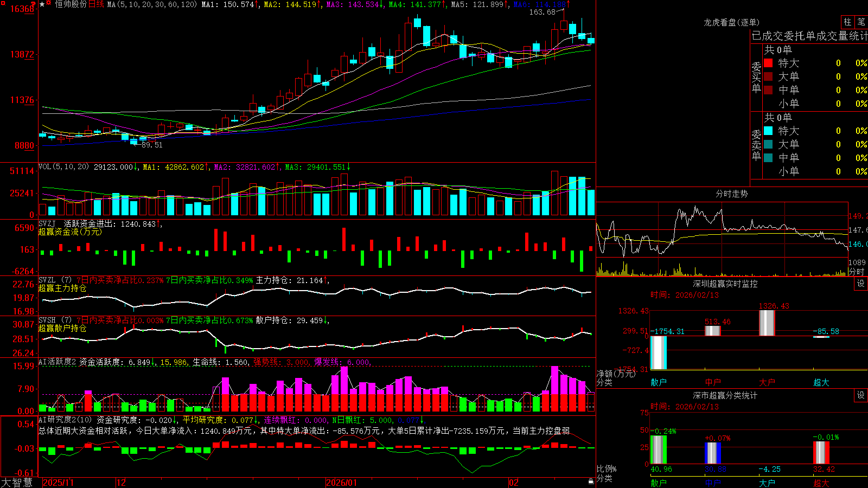Click the 资金活跃度: 6.849 value
The height and width of the screenshot is (488, 868).
(116, 362)
